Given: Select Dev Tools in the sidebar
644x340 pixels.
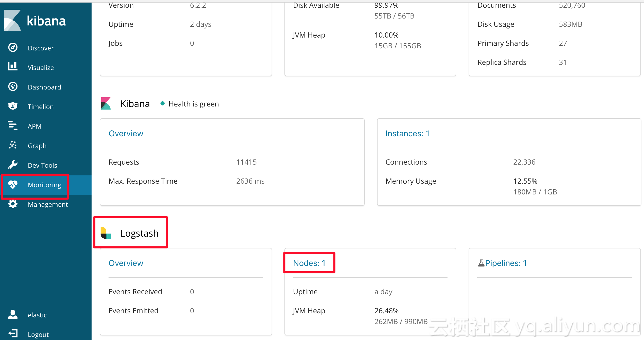Looking at the screenshot, I should pyautogui.click(x=42, y=165).
